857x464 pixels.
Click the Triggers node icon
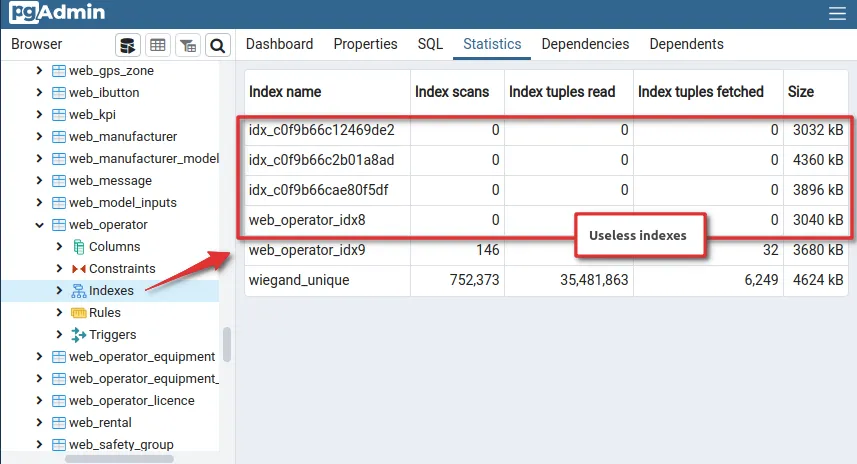pyautogui.click(x=79, y=334)
